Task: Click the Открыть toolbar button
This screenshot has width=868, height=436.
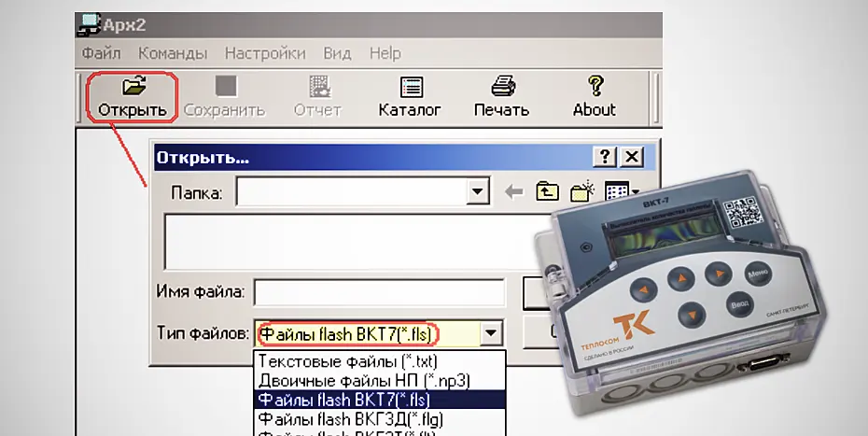Action: [133, 97]
